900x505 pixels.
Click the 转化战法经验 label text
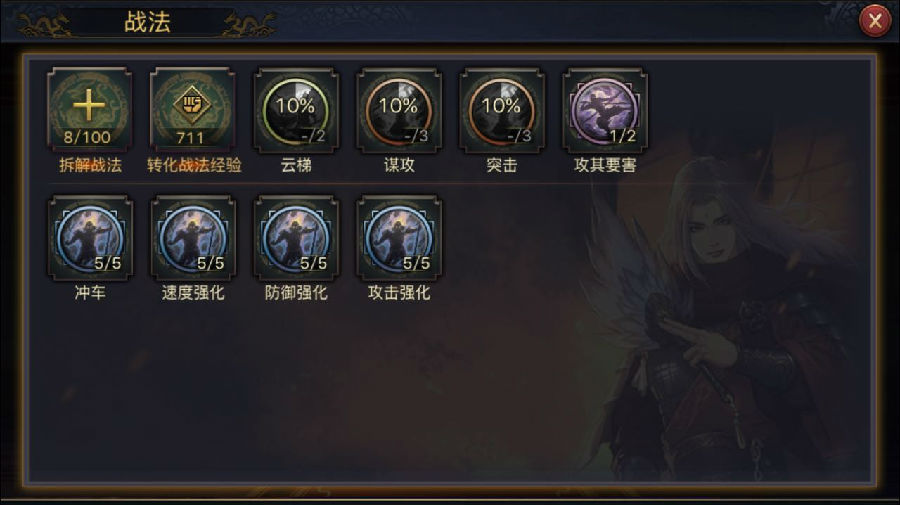coord(193,165)
